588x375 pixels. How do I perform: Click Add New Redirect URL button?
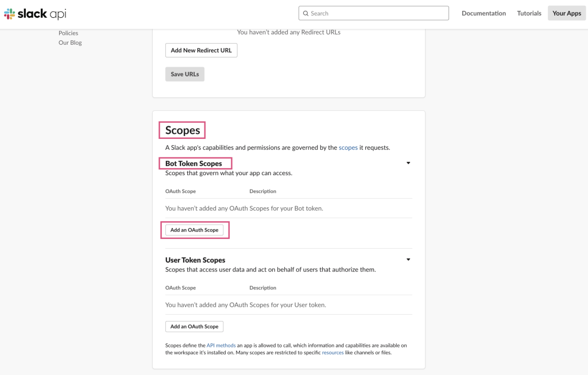click(201, 51)
